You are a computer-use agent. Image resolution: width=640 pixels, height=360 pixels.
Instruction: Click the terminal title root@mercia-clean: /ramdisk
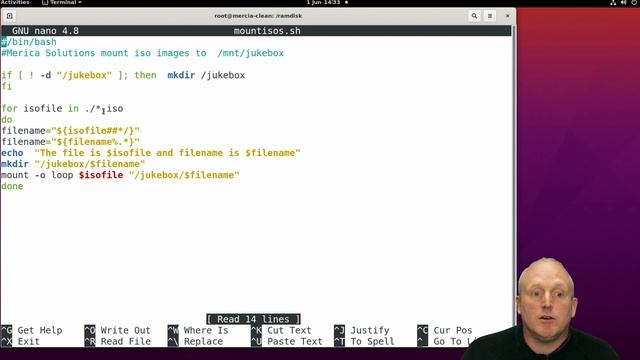point(258,16)
